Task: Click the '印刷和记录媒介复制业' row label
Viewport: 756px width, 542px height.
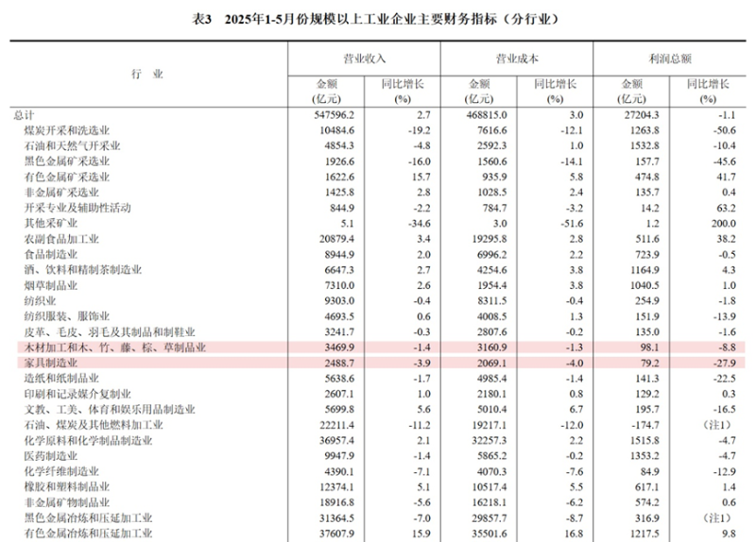Action: tap(77, 394)
